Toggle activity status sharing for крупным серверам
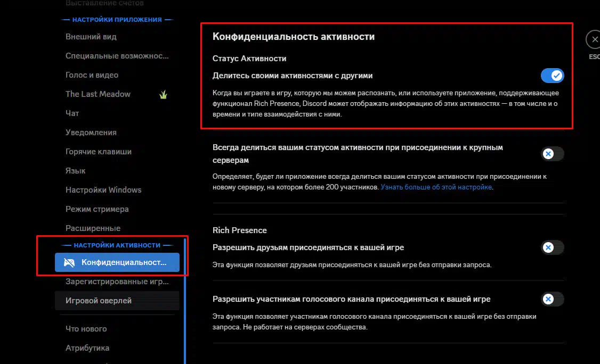The width and height of the screenshot is (600, 364). click(552, 154)
